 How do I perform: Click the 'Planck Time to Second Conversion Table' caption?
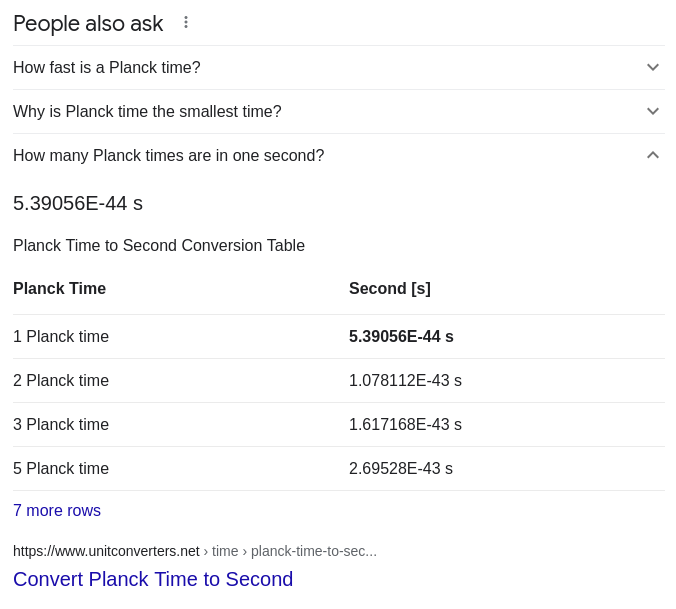[159, 246]
